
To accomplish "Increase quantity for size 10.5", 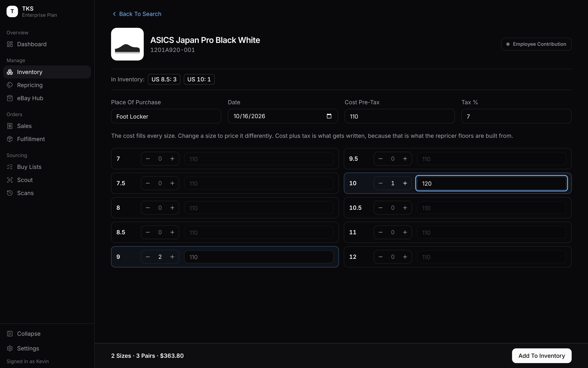I will [405, 208].
